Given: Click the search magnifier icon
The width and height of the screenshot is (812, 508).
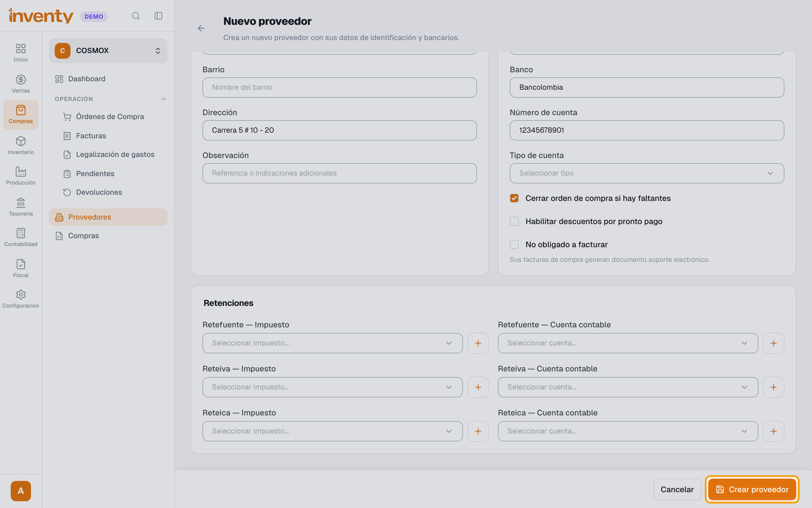Looking at the screenshot, I should (x=136, y=16).
